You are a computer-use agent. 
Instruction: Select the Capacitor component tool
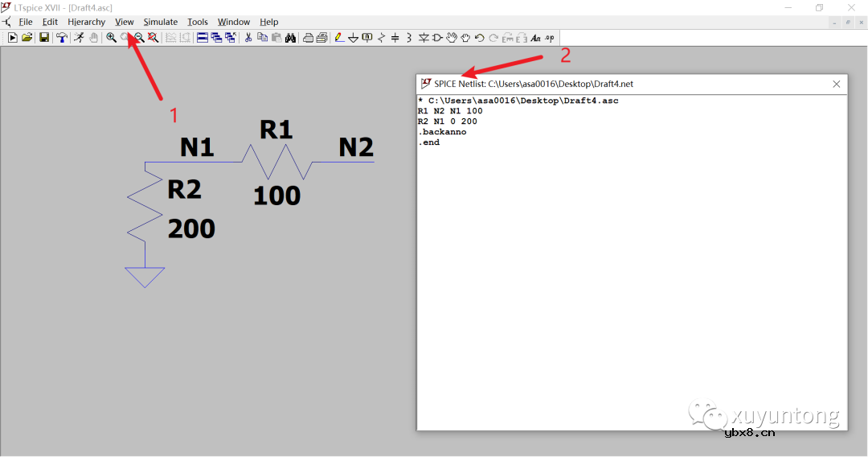pos(395,38)
